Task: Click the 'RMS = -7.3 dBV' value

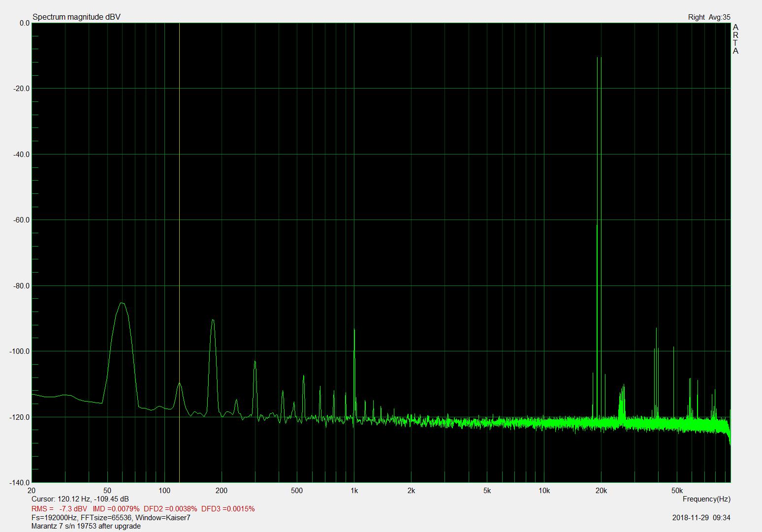Action: coord(59,508)
